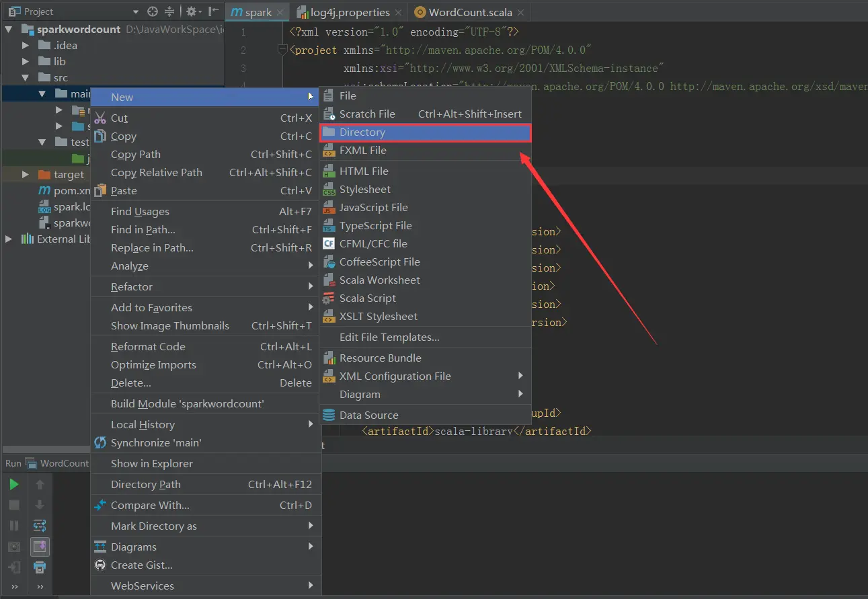Click Synchronize 'main' menu entry

[x=205, y=442]
